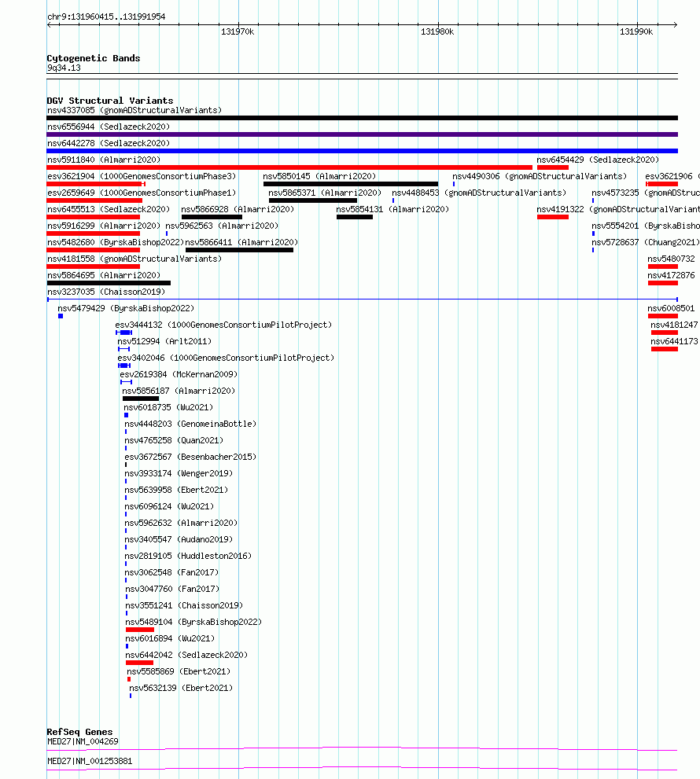Open nsv5482680 (ByrskaBishop2022) label

click(116, 242)
